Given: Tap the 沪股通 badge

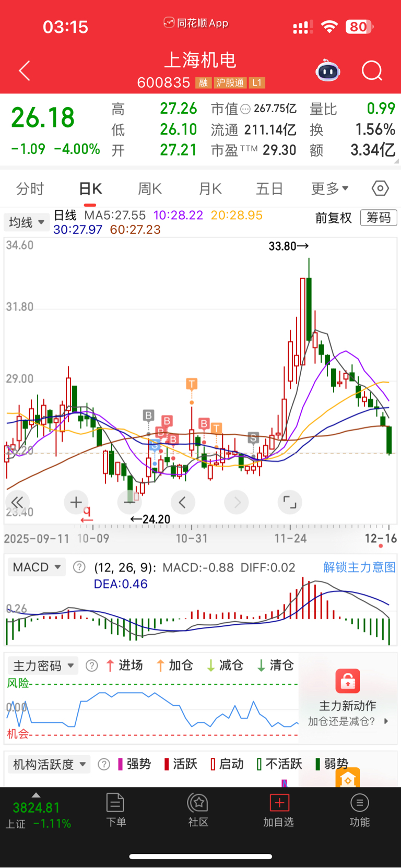Looking at the screenshot, I should point(230,83).
